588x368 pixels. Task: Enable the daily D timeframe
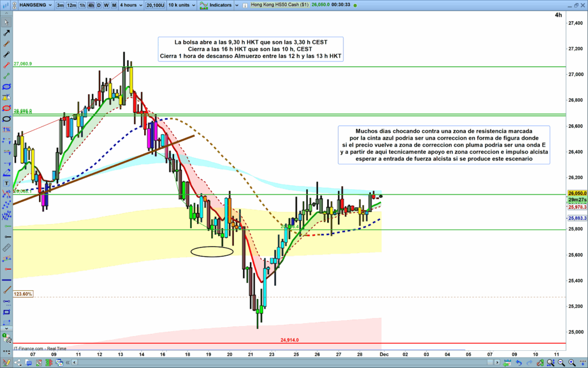click(99, 5)
